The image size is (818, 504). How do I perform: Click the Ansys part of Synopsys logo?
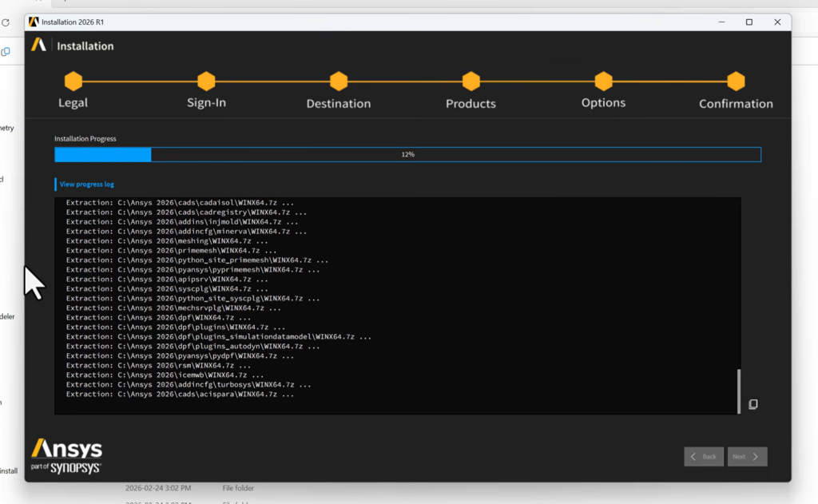(66, 456)
